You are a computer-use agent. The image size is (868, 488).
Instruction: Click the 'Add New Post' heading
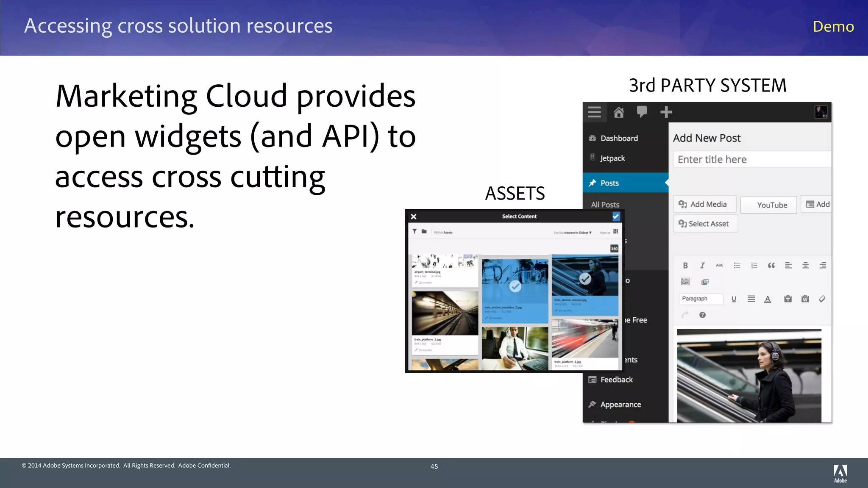(x=707, y=138)
